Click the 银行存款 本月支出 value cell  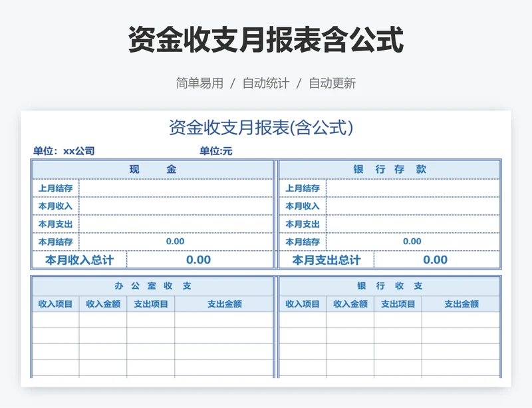click(x=413, y=224)
